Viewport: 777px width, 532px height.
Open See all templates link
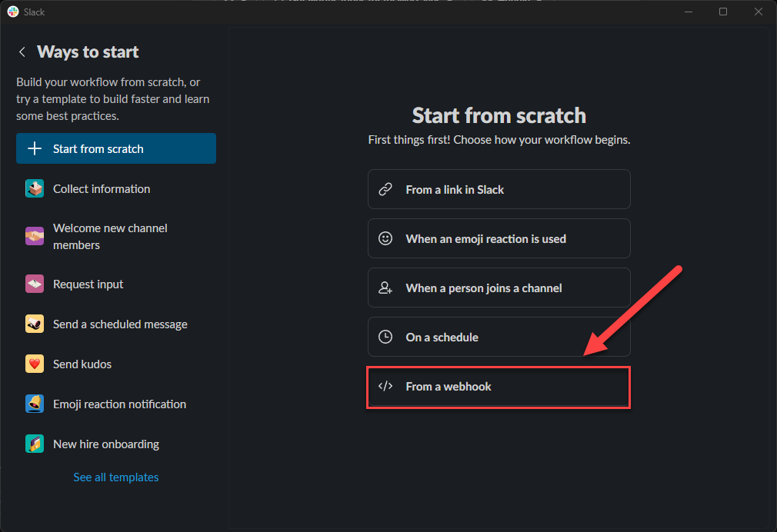pyautogui.click(x=116, y=477)
